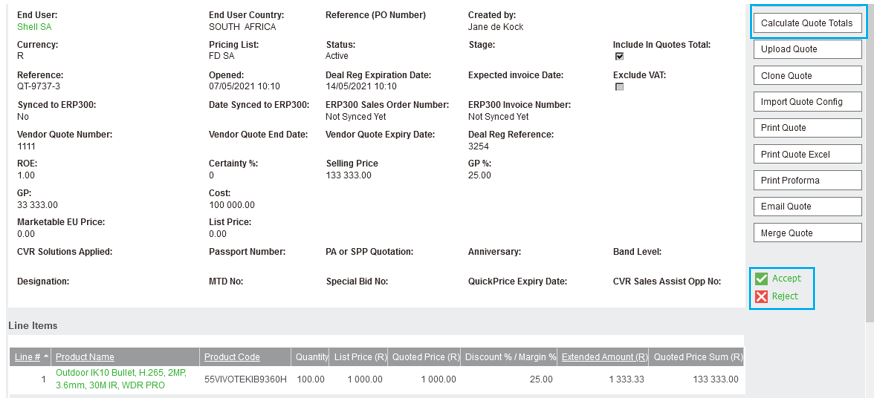Sort by the Product Code column header
This screenshot has width=881, height=407.
tap(232, 357)
